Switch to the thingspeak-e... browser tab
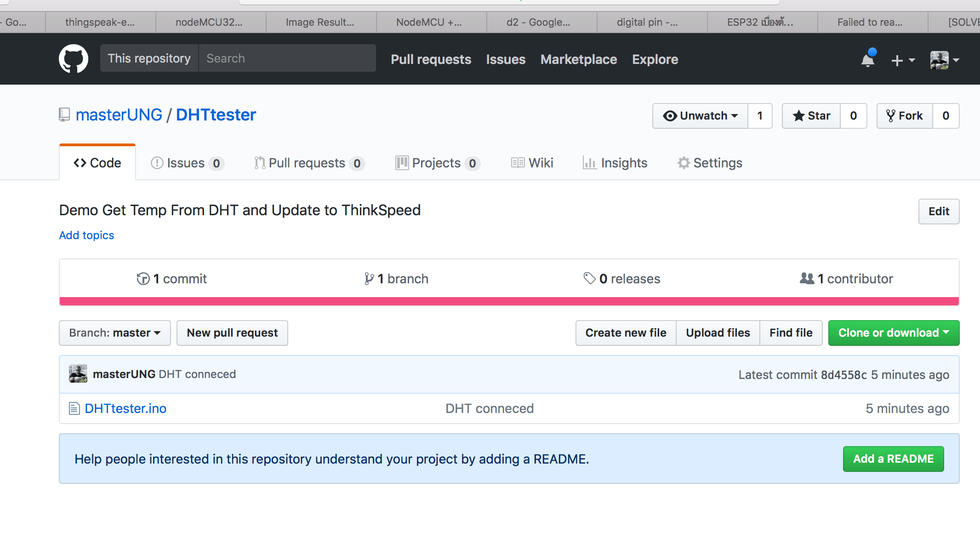The image size is (980, 539). pyautogui.click(x=100, y=22)
